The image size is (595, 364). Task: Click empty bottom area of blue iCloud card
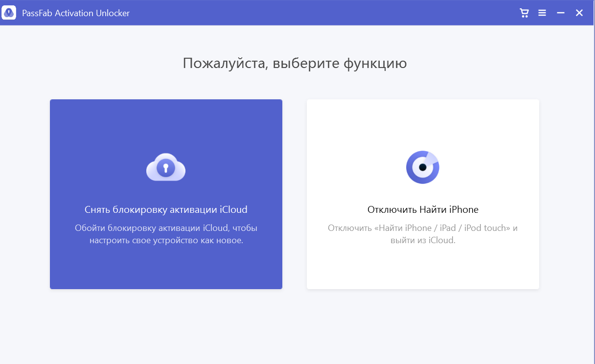tap(166, 269)
